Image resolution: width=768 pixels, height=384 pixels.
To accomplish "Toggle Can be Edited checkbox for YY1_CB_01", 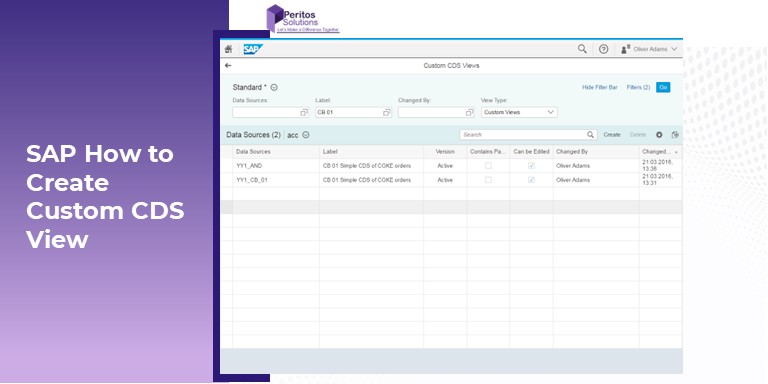I will tap(531, 180).
